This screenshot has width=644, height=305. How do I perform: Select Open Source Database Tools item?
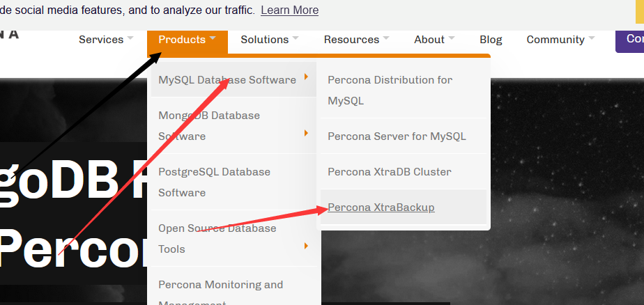coord(233,239)
